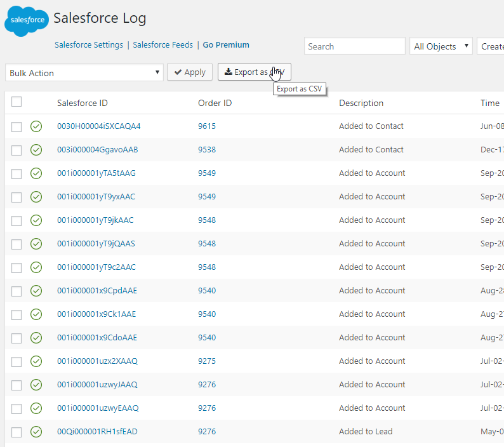Screen dimensions: 504x447
Task: Click status icon beside 001i000001yT9c2AAC
Action: pos(36,267)
